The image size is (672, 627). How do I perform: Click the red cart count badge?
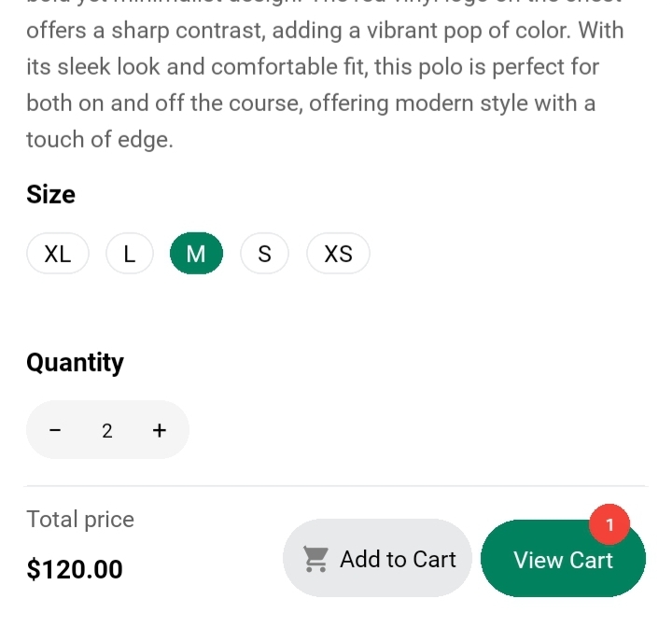tap(610, 525)
